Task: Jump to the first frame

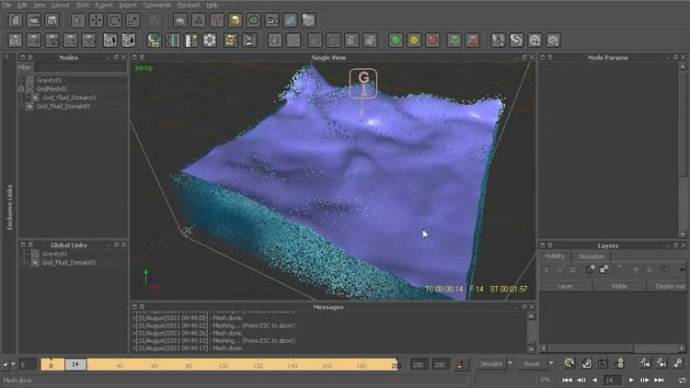Action: 567,380
